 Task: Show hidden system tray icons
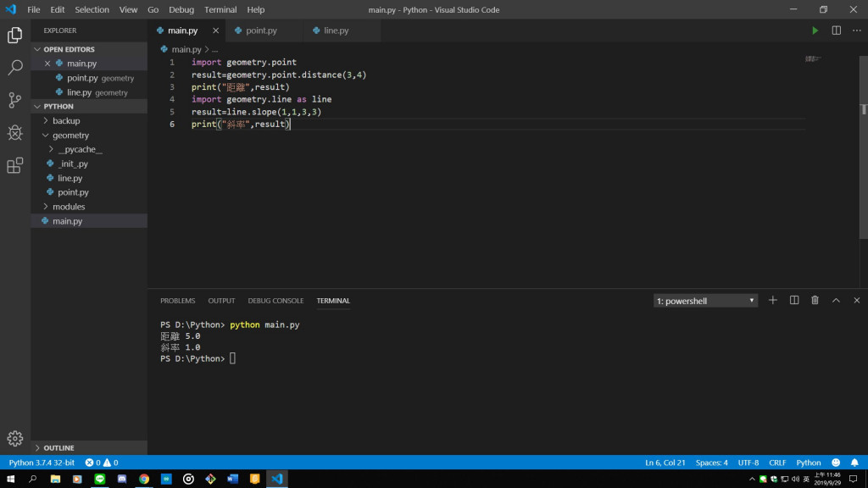752,480
